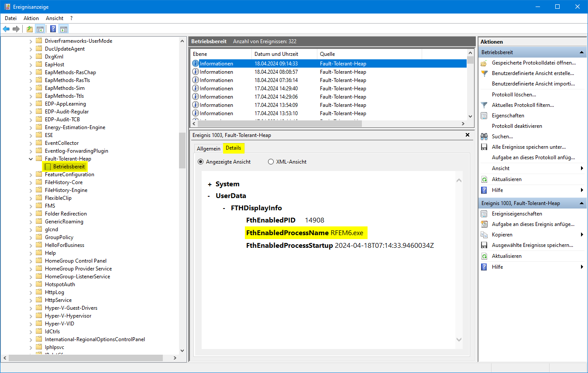The image size is (588, 373).
Task: Click info icon of 17.04.2024 14:29:40 event
Action: pyautogui.click(x=196, y=89)
